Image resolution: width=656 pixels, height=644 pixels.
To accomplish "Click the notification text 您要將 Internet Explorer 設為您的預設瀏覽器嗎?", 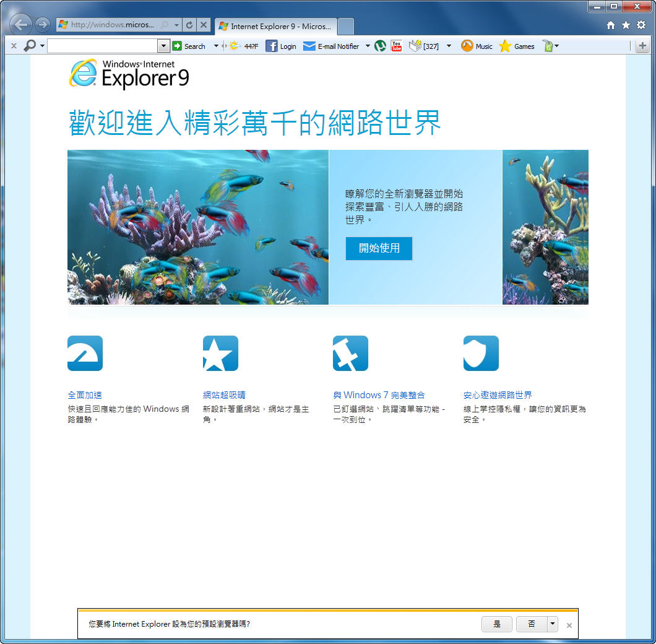I will [x=170, y=624].
